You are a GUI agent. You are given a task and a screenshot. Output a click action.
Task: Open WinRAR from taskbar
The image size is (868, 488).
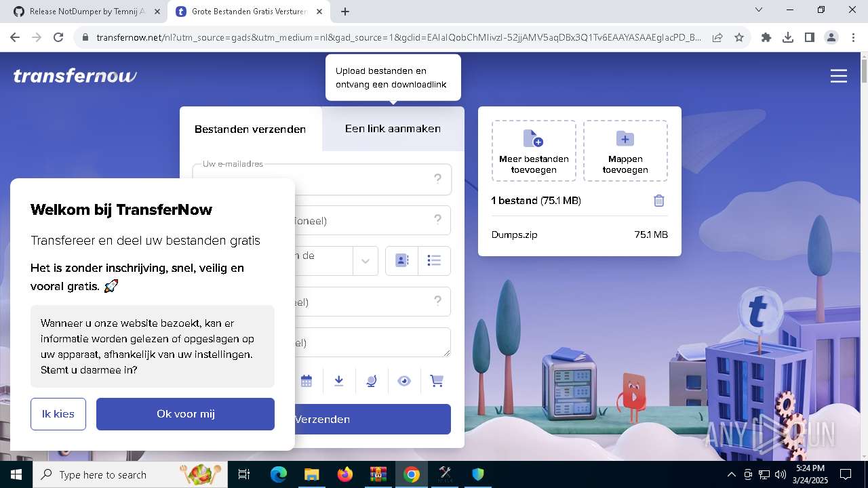coord(378,474)
